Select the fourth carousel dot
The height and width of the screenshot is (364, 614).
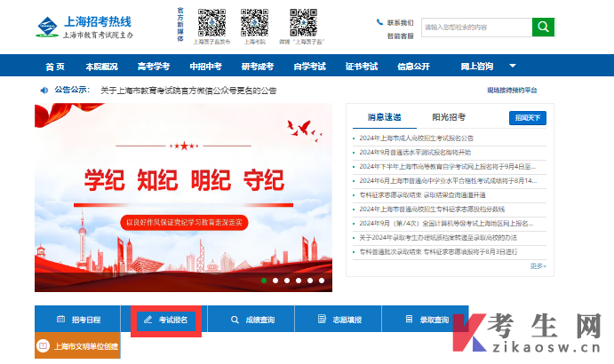pos(299,281)
